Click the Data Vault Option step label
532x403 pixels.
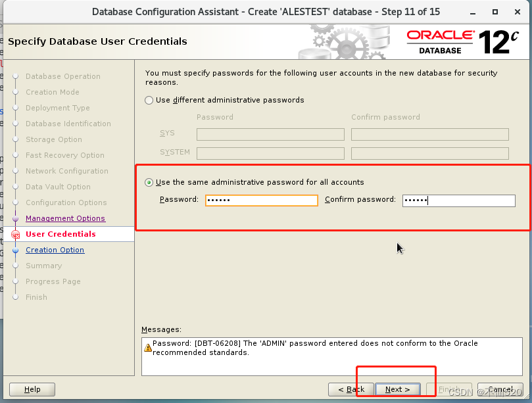[58, 187]
